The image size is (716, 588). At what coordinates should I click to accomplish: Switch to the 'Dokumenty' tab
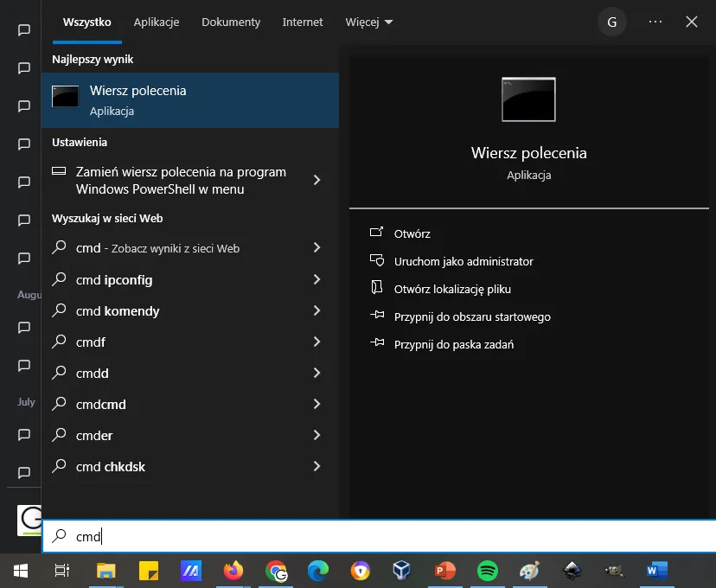[x=231, y=22]
